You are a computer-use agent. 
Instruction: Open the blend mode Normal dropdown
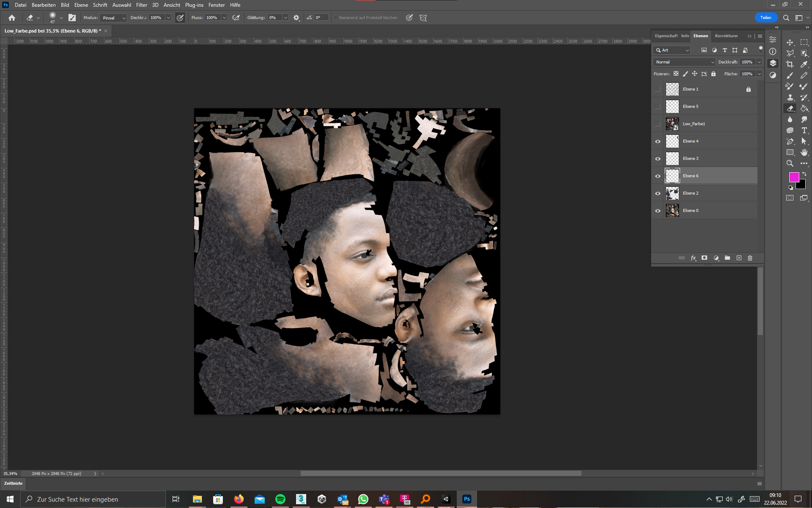pyautogui.click(x=684, y=62)
